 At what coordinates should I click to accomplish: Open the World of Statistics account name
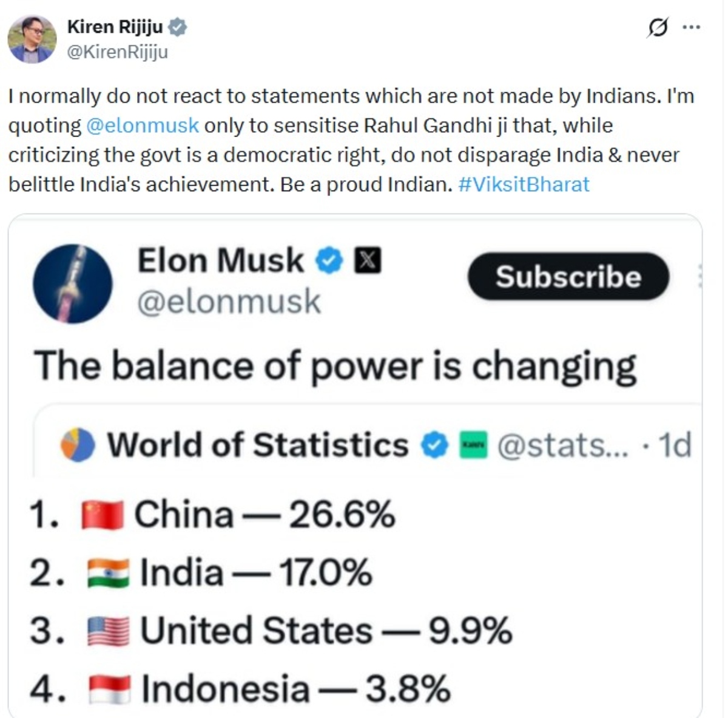[258, 445]
